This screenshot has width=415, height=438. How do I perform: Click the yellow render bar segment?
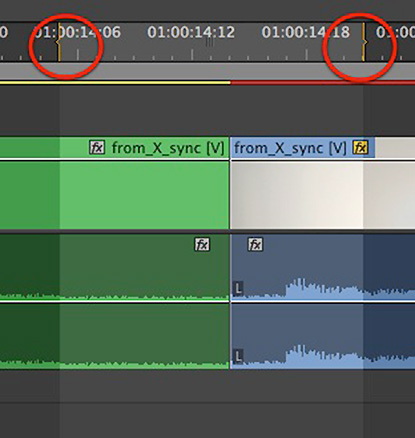point(115,82)
